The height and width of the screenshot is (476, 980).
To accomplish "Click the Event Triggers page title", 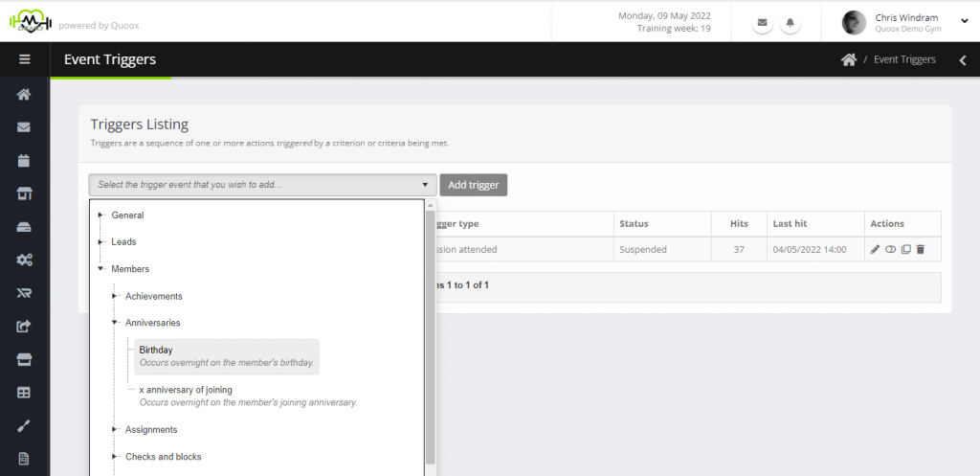I will coord(110,59).
